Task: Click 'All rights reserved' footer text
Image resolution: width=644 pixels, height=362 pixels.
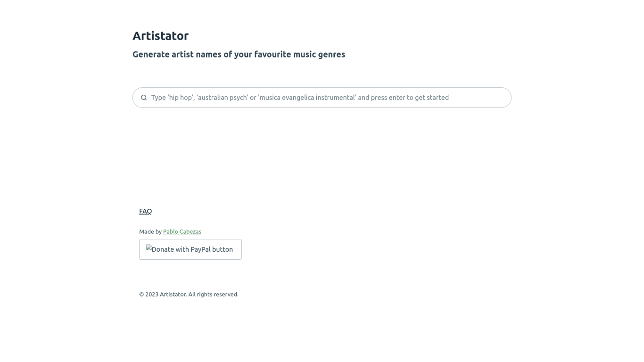Action: 213,294
